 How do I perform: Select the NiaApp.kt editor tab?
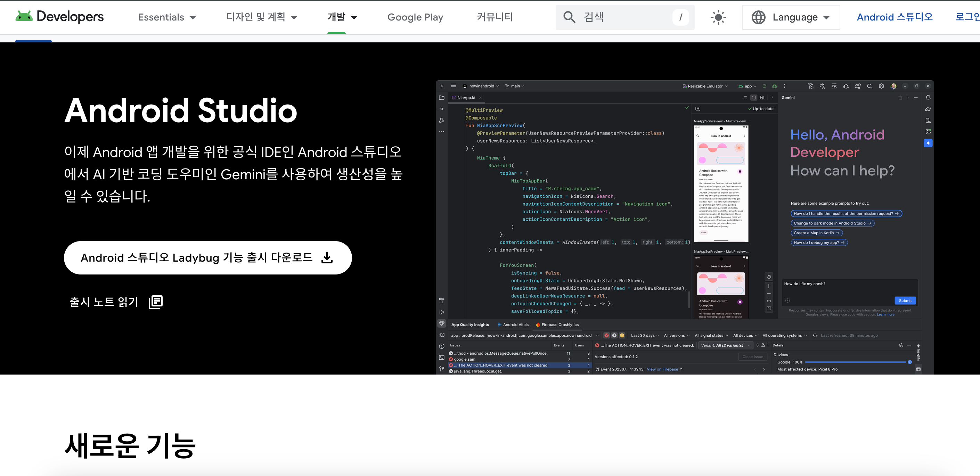click(x=466, y=98)
